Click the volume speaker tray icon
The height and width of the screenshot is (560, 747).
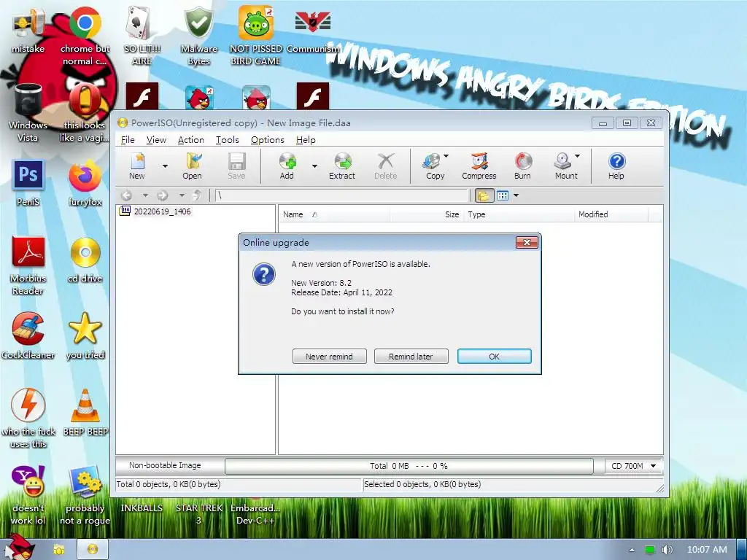click(x=667, y=550)
